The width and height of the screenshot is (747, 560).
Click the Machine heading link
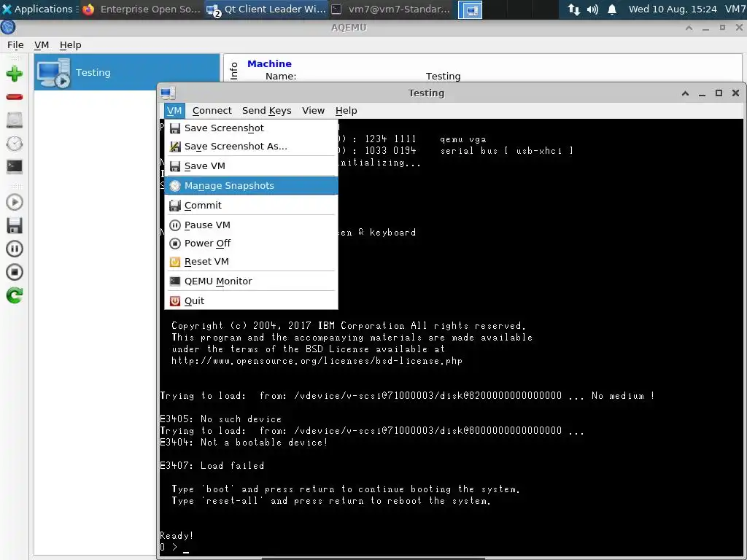pos(269,64)
